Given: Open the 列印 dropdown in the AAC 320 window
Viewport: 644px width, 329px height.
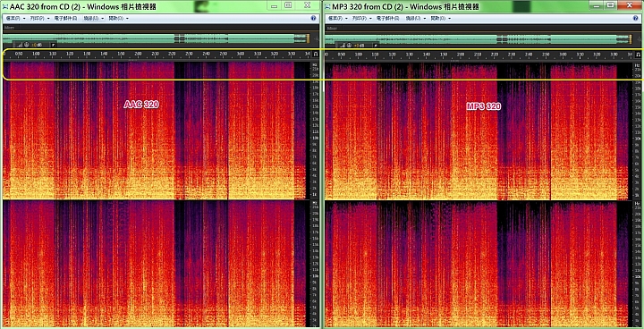Looking at the screenshot, I should pyautogui.click(x=39, y=19).
